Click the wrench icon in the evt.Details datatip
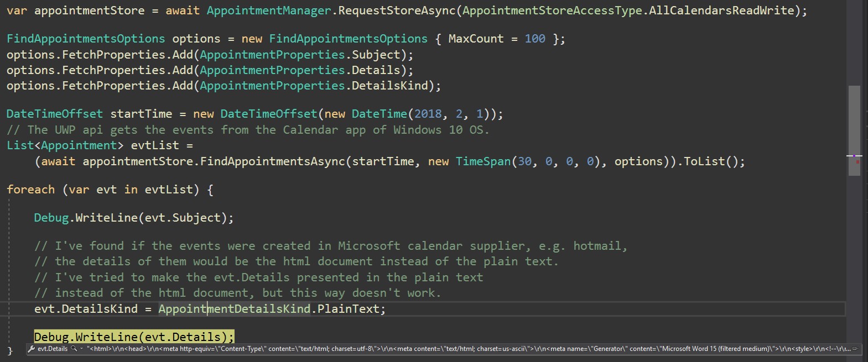 coord(32,349)
